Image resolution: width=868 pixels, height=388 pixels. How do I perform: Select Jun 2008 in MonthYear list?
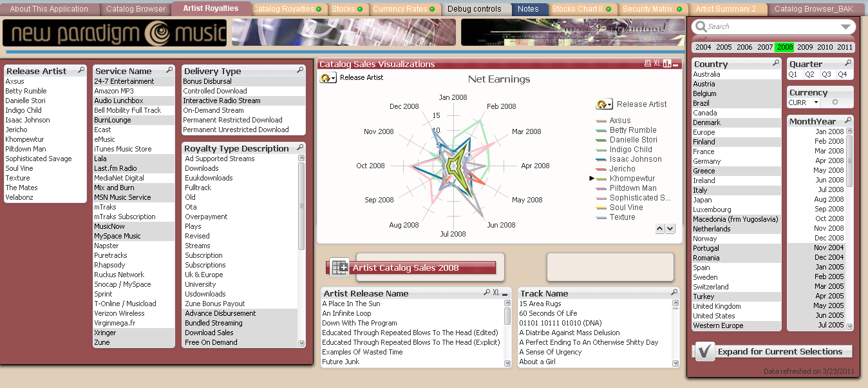tap(816, 180)
